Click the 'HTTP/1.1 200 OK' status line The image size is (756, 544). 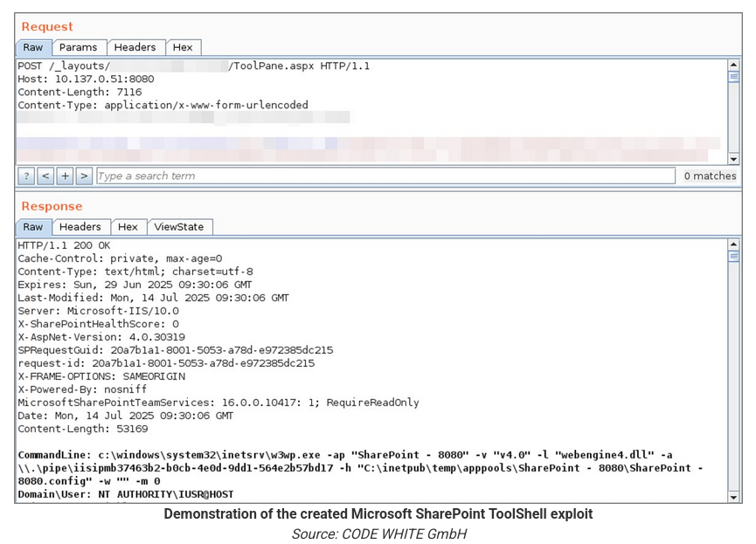(64, 245)
